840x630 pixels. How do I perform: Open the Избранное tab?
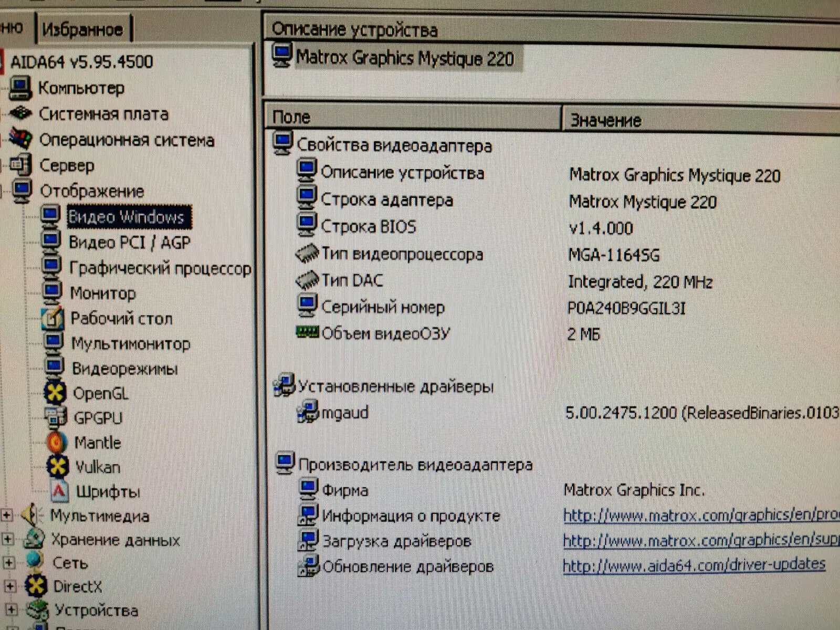(82, 29)
